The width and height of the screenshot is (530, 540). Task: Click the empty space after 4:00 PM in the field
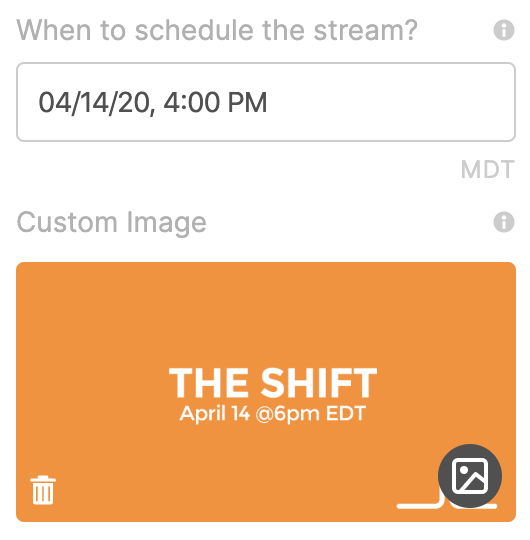(389, 102)
